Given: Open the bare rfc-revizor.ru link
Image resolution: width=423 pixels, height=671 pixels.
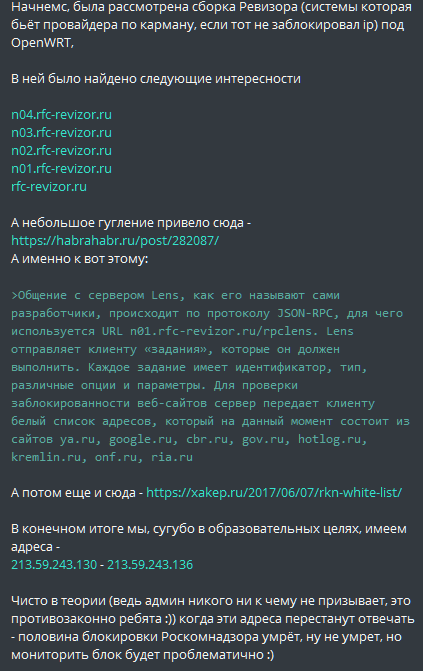Looking at the screenshot, I should click(x=49, y=187).
